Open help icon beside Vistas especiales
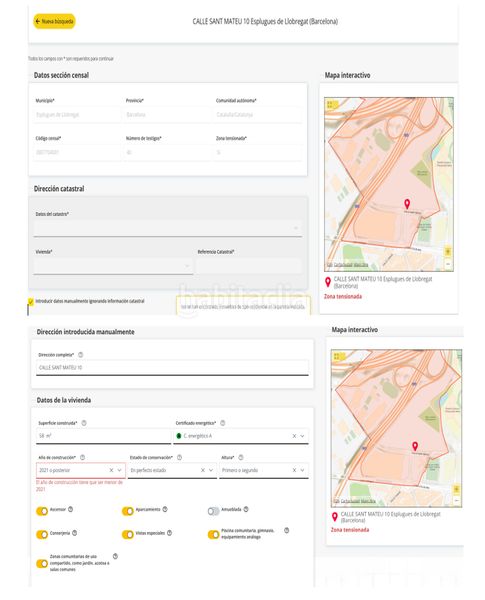The height and width of the screenshot is (600, 485). click(169, 533)
